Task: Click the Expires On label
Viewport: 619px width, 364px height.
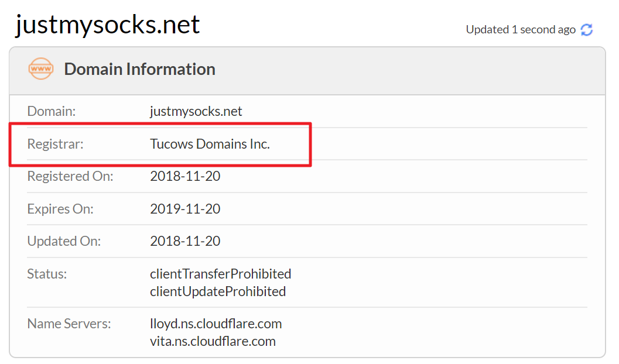Action: click(x=60, y=209)
